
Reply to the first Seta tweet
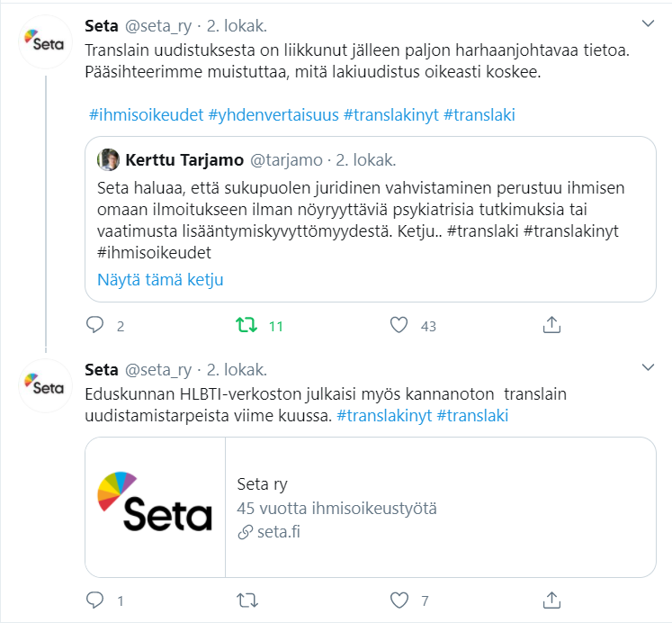94,325
